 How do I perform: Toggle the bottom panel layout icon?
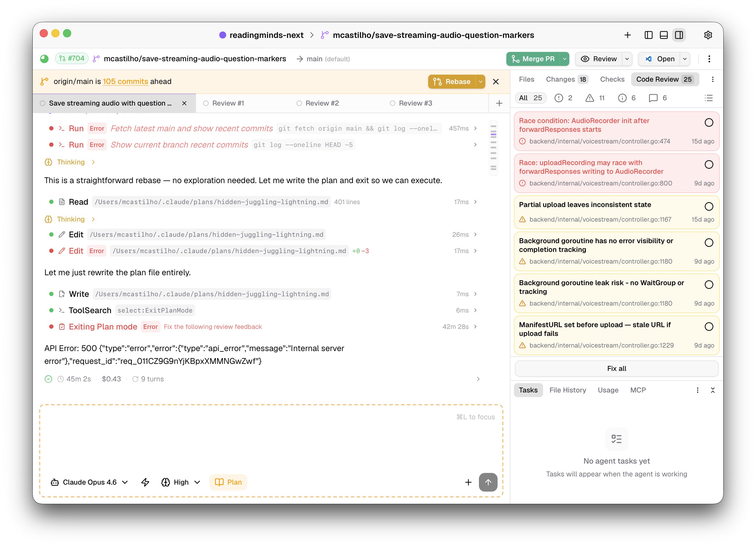coord(663,35)
